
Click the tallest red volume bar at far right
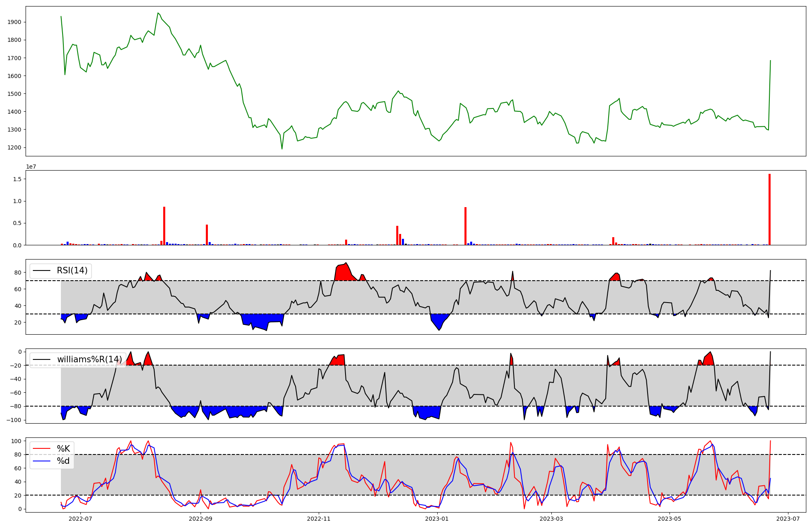(769, 210)
